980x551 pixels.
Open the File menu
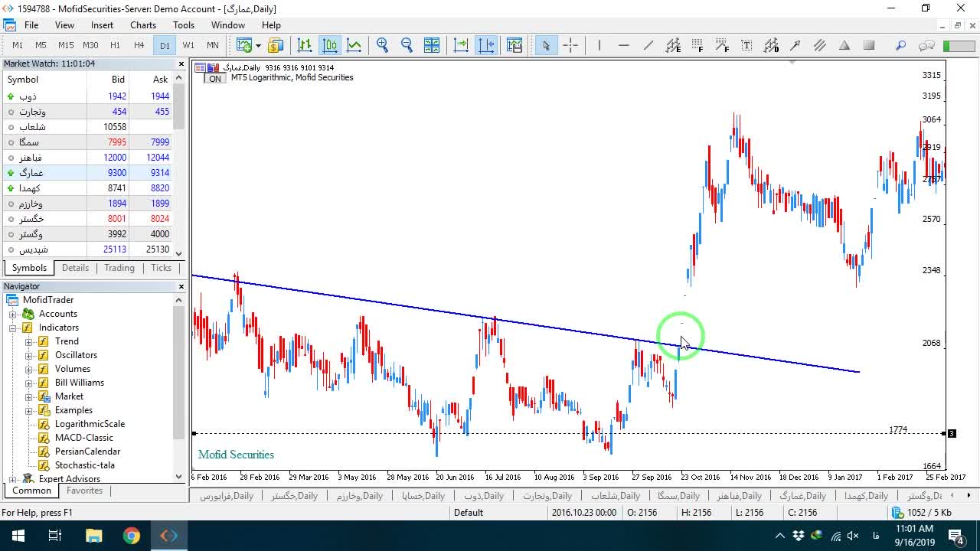tap(31, 25)
